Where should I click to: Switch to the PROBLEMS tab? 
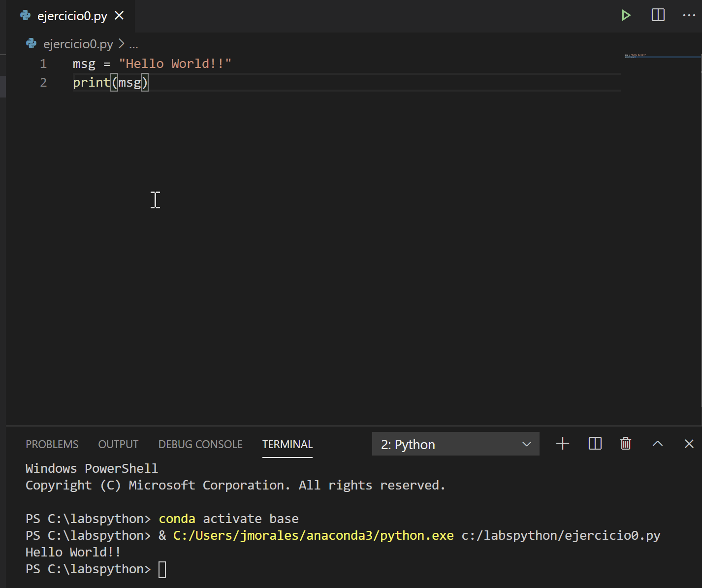[x=52, y=444]
